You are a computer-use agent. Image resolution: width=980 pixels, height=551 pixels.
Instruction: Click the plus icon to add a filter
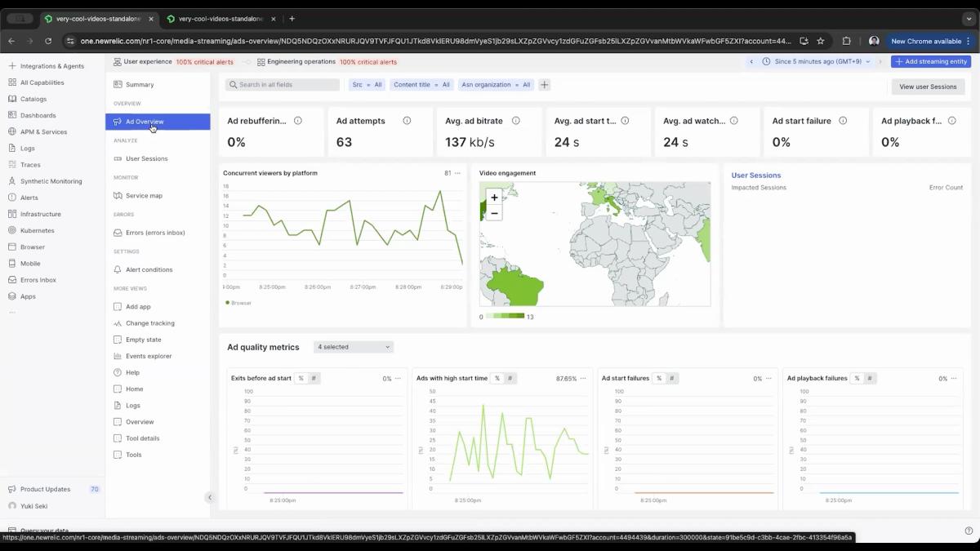(545, 85)
